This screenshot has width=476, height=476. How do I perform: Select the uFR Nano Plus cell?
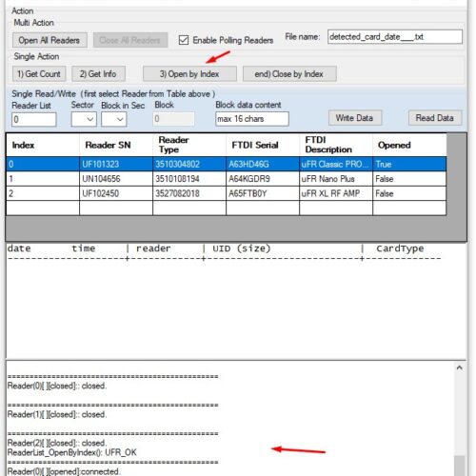(x=336, y=179)
